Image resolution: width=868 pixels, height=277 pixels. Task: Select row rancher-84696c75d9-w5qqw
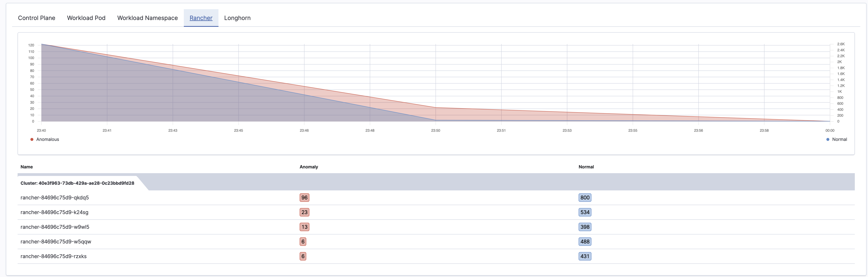point(436,242)
